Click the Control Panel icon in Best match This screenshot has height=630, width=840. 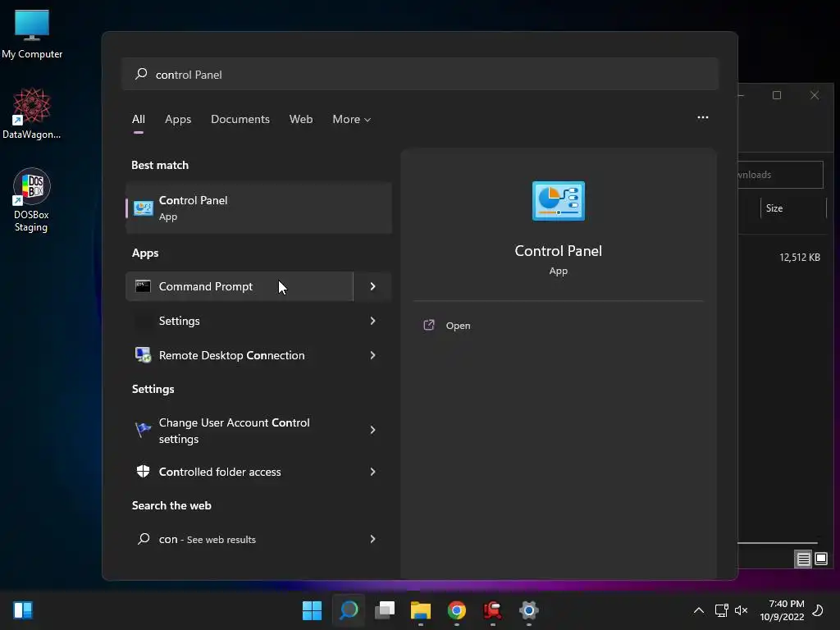[143, 208]
